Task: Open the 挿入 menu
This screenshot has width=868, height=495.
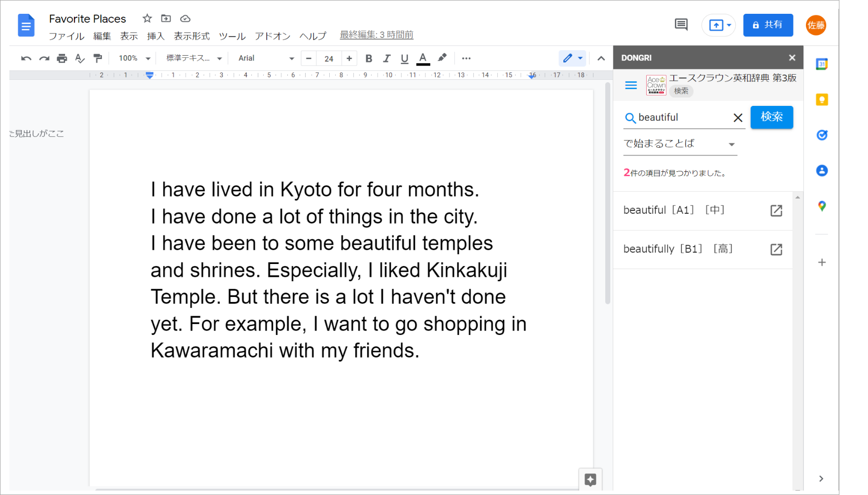Action: click(156, 36)
